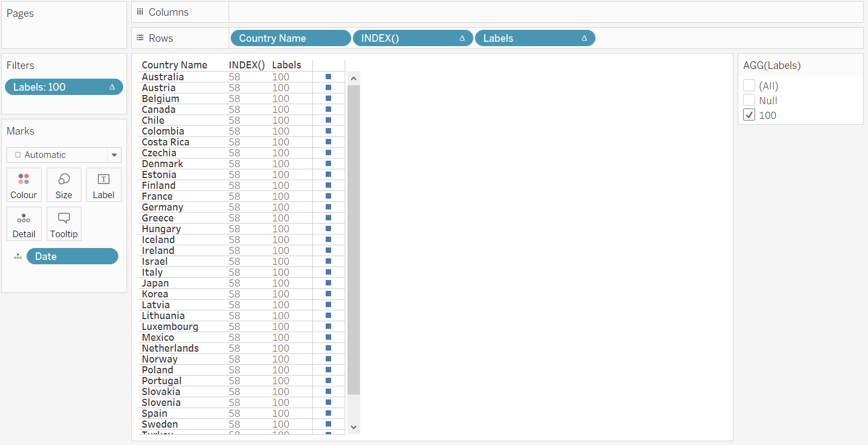Select the Netherlands row label
868x445 pixels.
click(x=170, y=348)
